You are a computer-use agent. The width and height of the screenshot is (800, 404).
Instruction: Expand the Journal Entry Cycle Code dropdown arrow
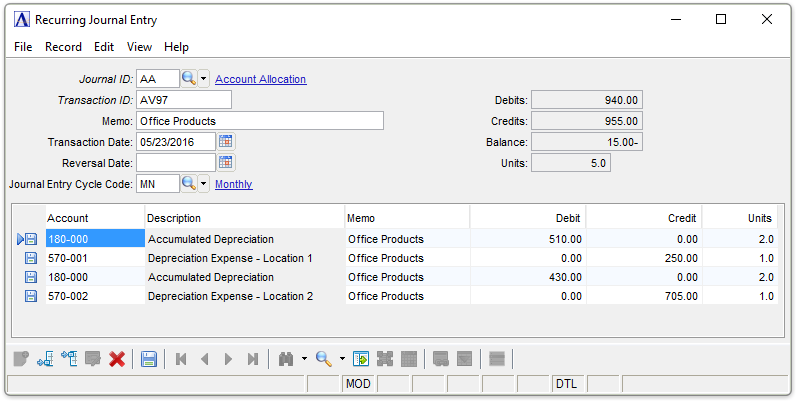(204, 184)
